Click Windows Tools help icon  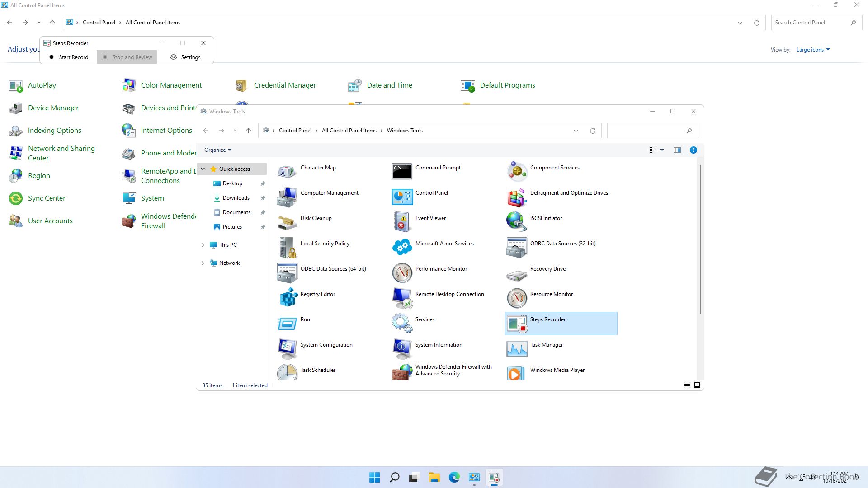693,150
